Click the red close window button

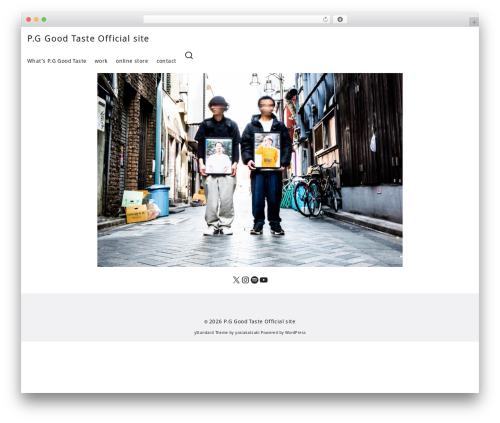[x=29, y=20]
